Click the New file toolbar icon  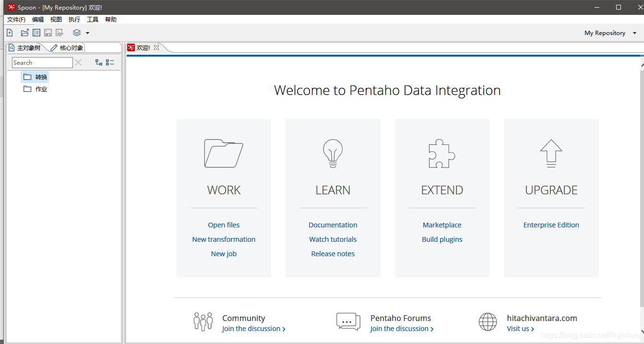tap(10, 33)
